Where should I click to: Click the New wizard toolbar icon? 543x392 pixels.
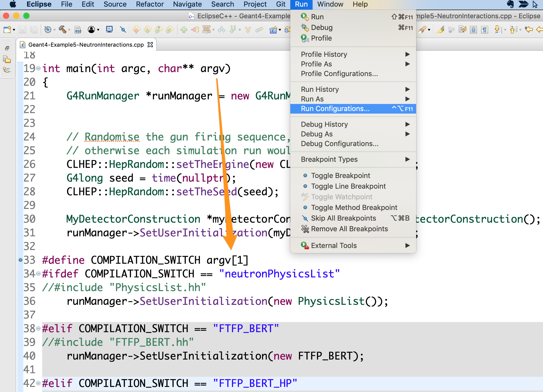7,30
